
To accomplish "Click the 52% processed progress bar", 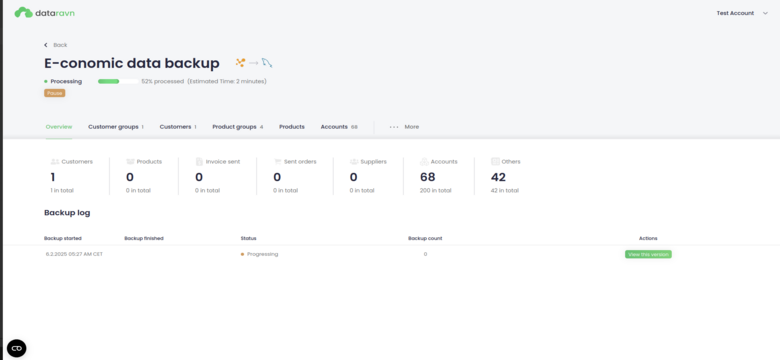I will click(x=118, y=81).
